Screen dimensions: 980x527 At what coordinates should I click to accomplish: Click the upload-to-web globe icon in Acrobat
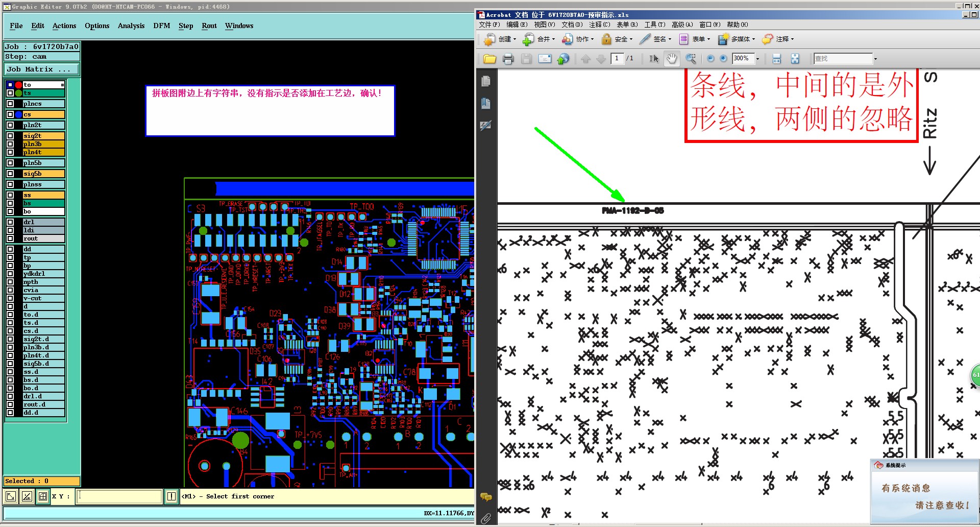click(563, 59)
